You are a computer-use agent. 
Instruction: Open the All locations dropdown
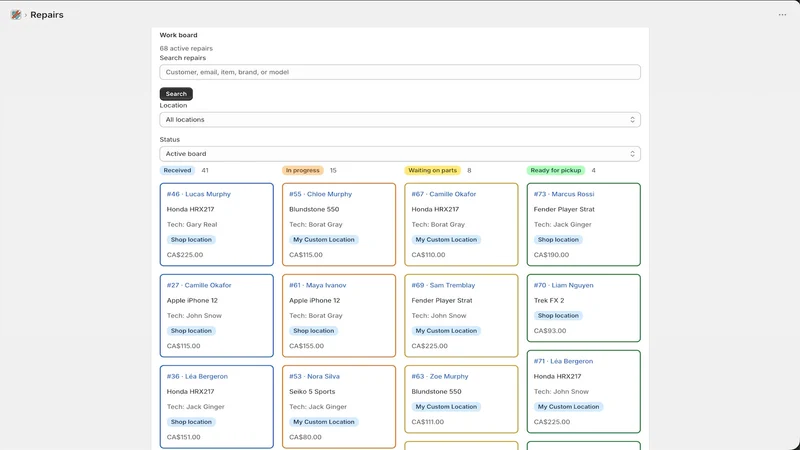point(400,119)
